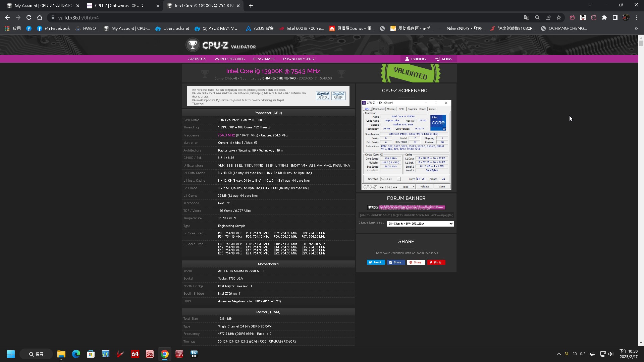
Task: Open the DOWNLOAD CPU-Z menu item
Action: coord(299,59)
